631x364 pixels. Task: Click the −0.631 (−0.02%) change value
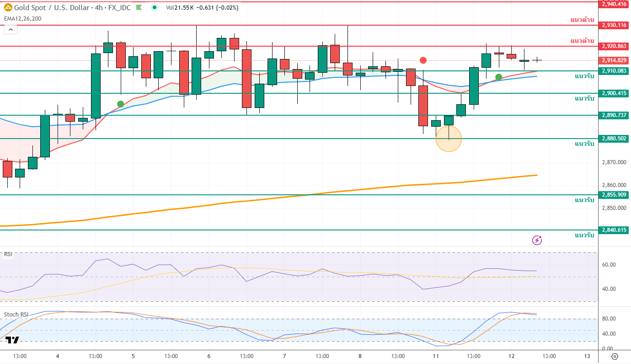pos(217,7)
